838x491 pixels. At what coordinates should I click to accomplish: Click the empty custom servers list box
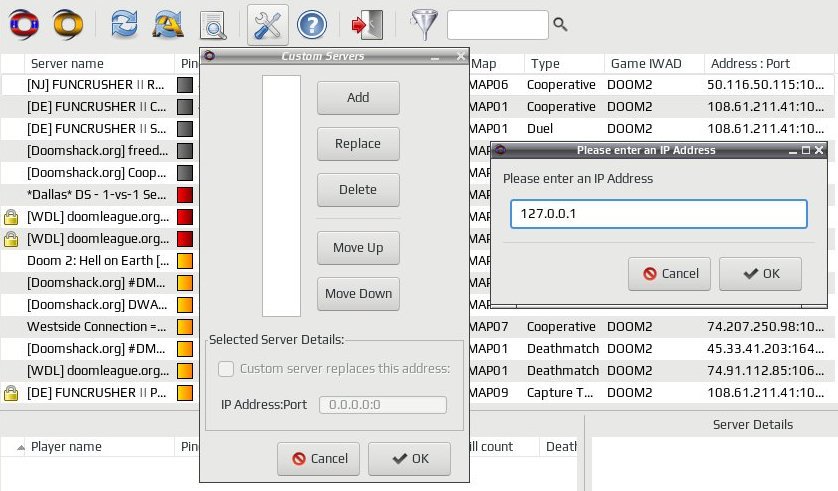coord(281,196)
